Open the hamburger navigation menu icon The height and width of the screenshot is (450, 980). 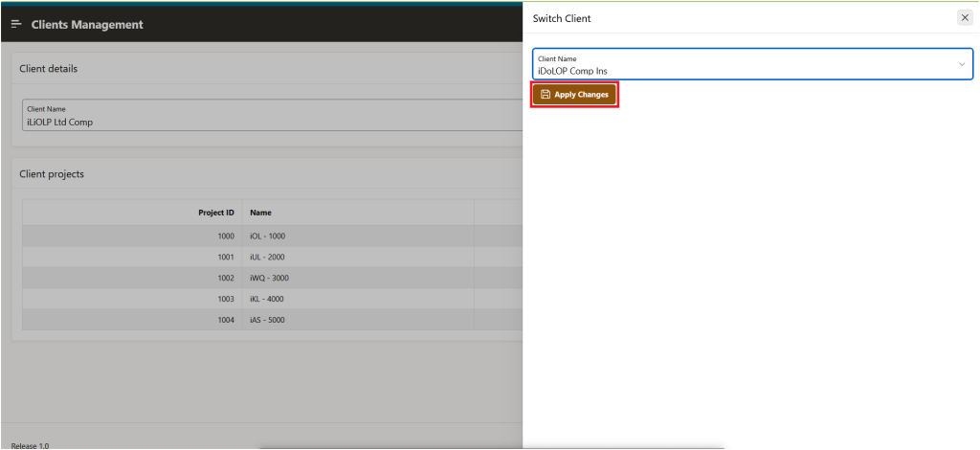(x=17, y=24)
